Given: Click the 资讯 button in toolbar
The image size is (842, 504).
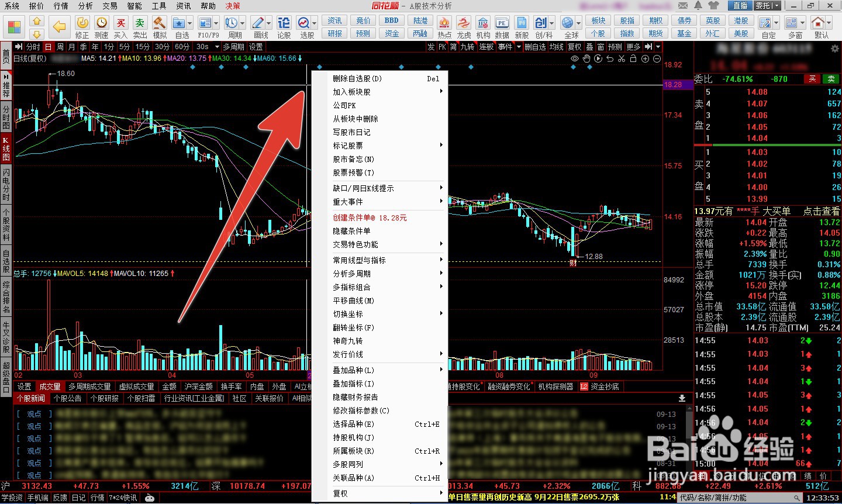Looking at the screenshot, I should (335, 20).
